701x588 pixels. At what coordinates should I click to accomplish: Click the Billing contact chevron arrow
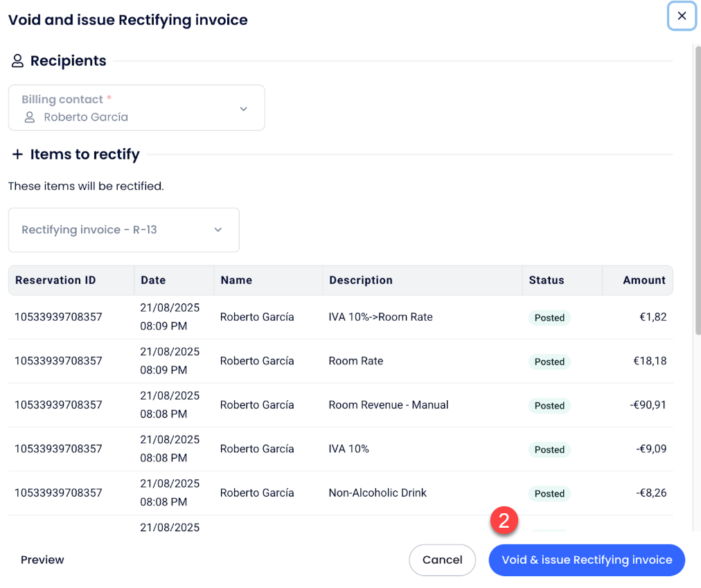point(243,109)
